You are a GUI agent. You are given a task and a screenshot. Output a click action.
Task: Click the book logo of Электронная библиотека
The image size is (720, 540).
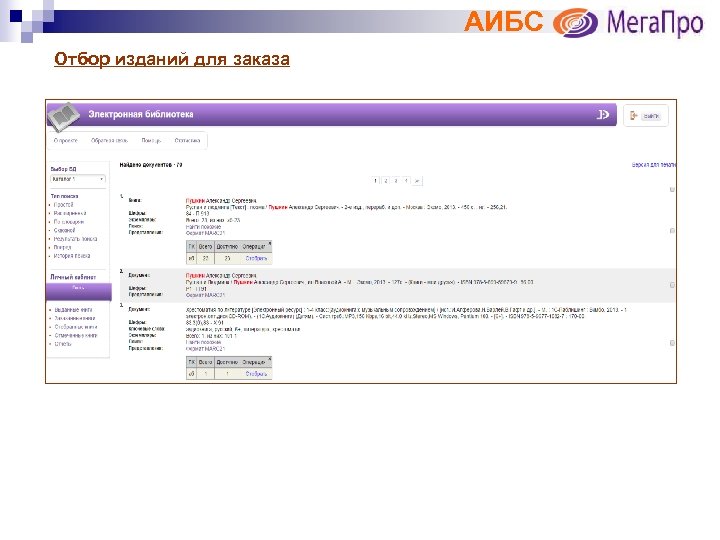point(64,115)
